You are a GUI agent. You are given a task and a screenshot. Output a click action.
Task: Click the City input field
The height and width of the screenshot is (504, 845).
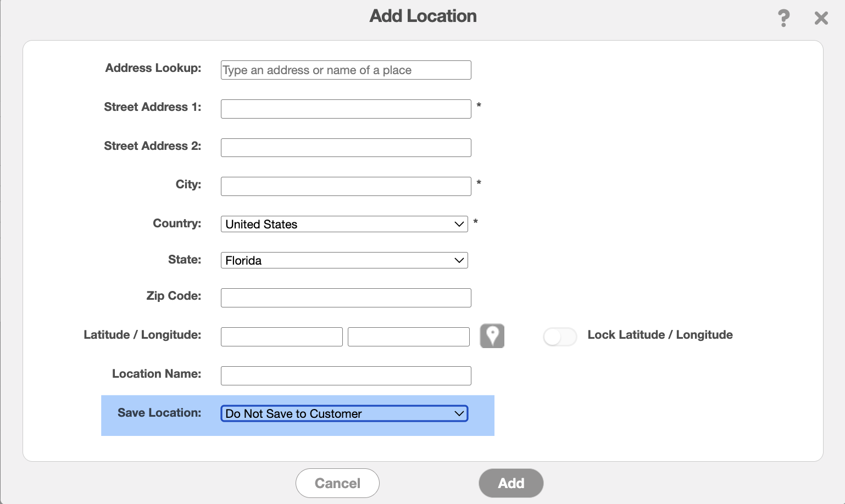pyautogui.click(x=346, y=186)
